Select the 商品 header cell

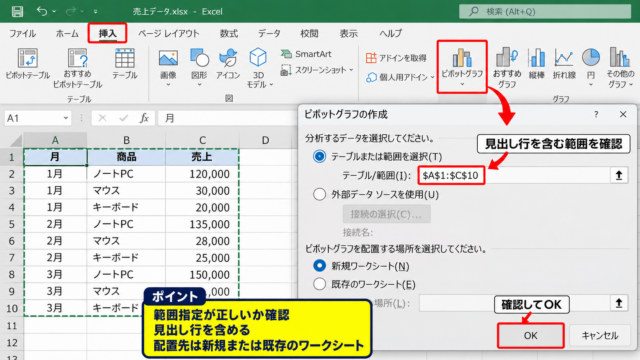126,157
